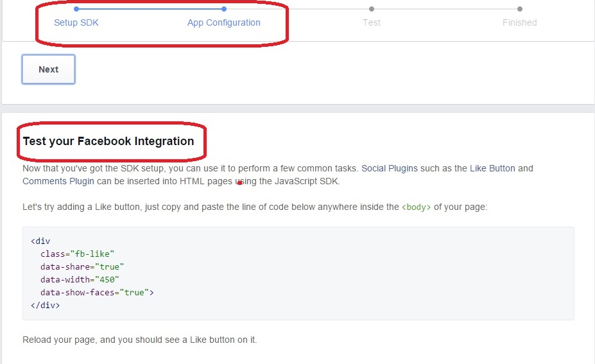The width and height of the screenshot is (595, 364).
Task: Go to the Setup SDK step label
Action: pyautogui.click(x=76, y=22)
